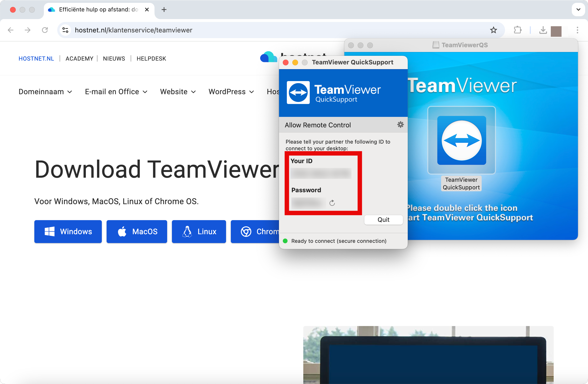Open the HELPDESK link
Viewport: 588px width, 384px height.
151,59
